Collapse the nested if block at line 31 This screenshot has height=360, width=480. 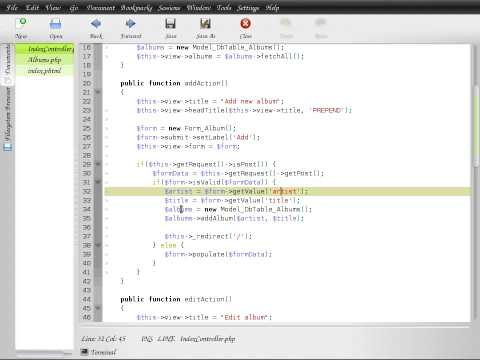tap(98, 182)
